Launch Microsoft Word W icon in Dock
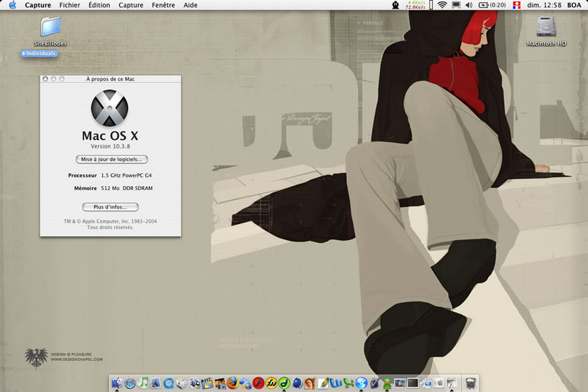The height and width of the screenshot is (392, 588). [x=336, y=383]
